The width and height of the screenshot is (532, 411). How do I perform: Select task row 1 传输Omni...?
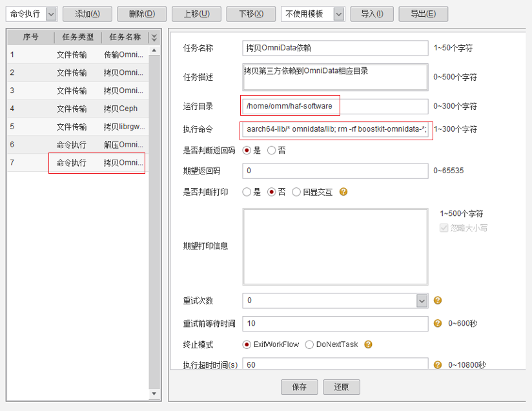click(x=78, y=55)
